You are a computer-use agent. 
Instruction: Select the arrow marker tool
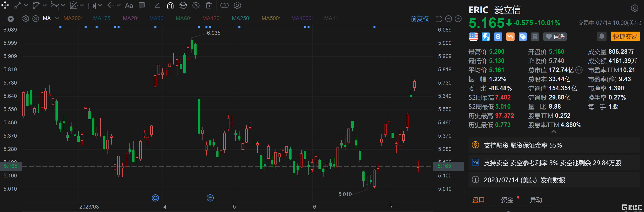coord(110,5)
